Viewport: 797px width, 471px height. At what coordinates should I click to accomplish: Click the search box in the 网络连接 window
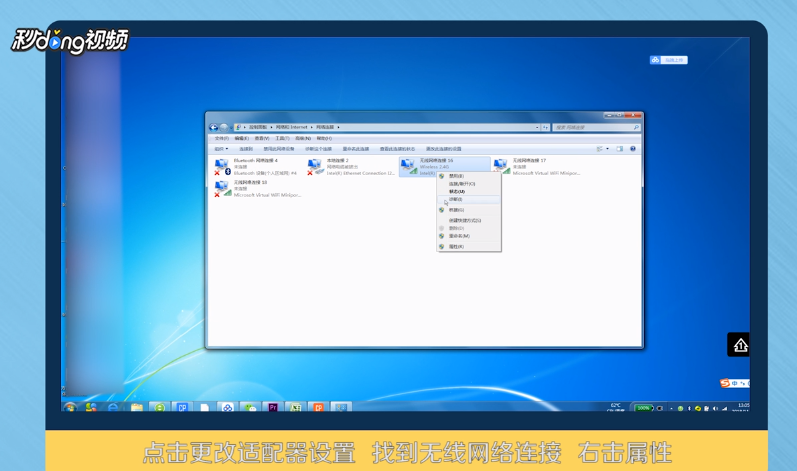click(x=596, y=128)
